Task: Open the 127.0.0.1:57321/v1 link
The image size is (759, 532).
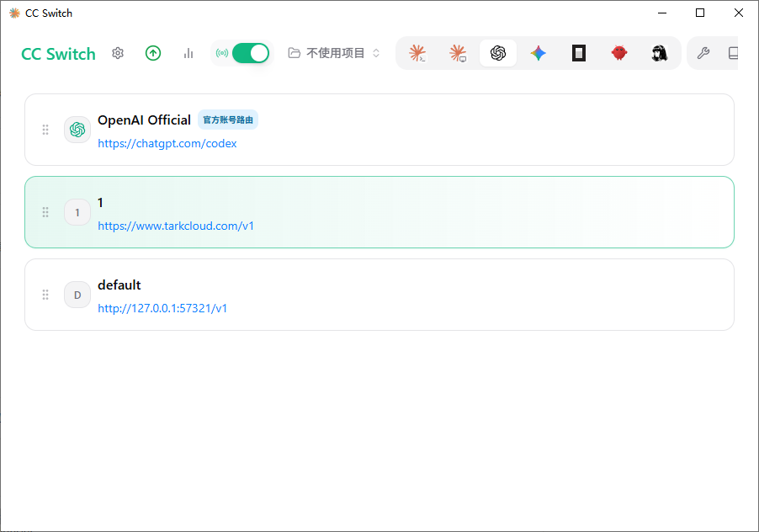Action: tap(162, 308)
